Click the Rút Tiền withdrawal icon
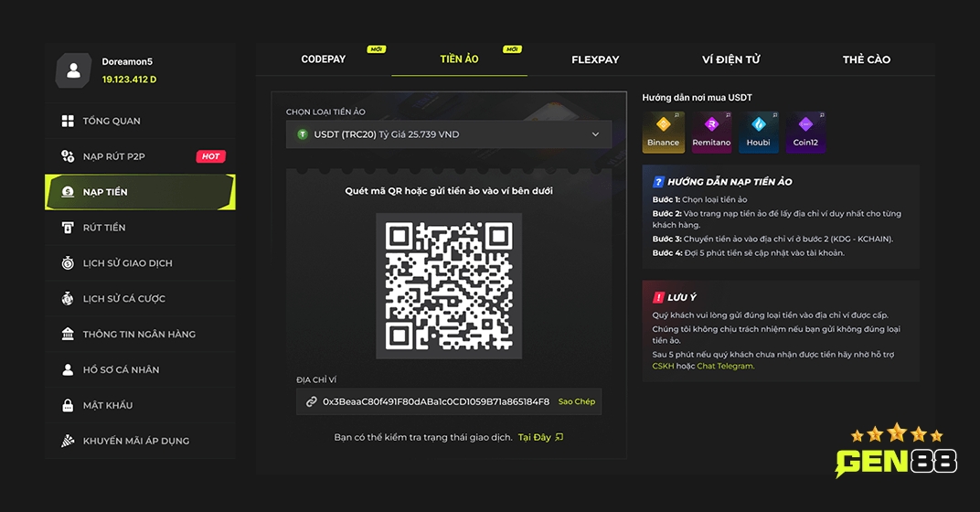The image size is (980, 512). [x=68, y=228]
